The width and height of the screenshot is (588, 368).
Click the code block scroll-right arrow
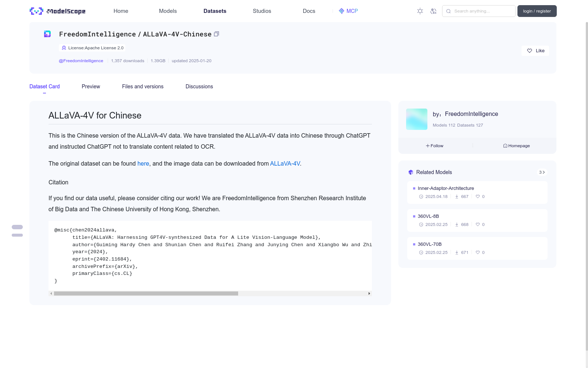tap(369, 294)
